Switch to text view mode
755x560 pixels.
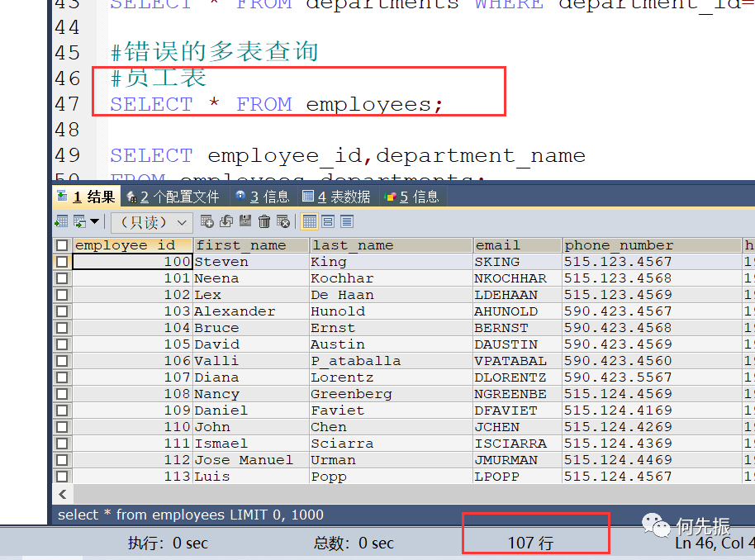click(347, 221)
